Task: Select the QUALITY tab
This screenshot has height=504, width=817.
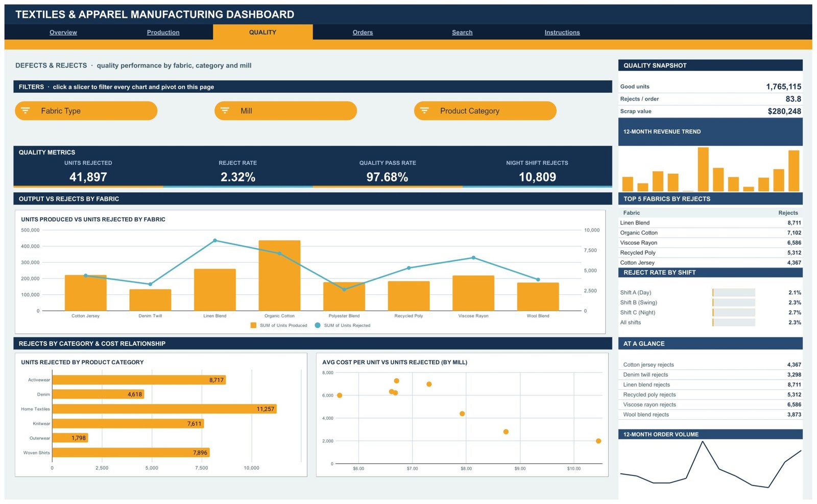Action: tap(262, 32)
